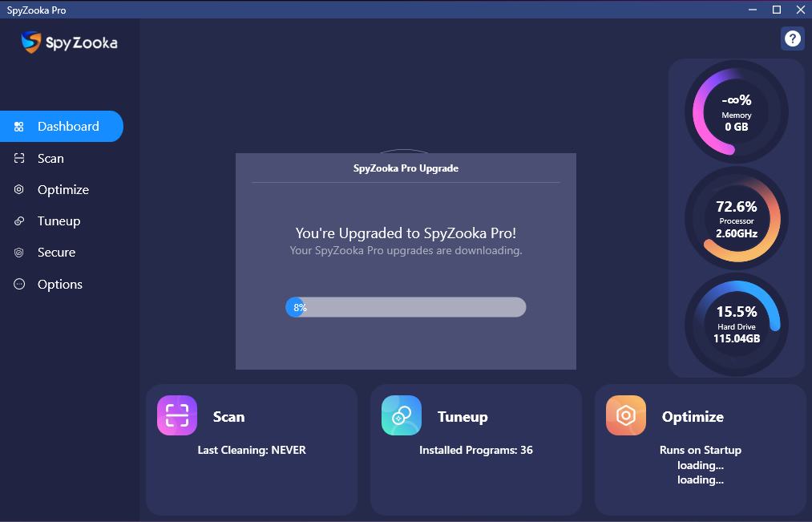
Task: Click the teal Tuneup card icon
Action: pyautogui.click(x=402, y=415)
